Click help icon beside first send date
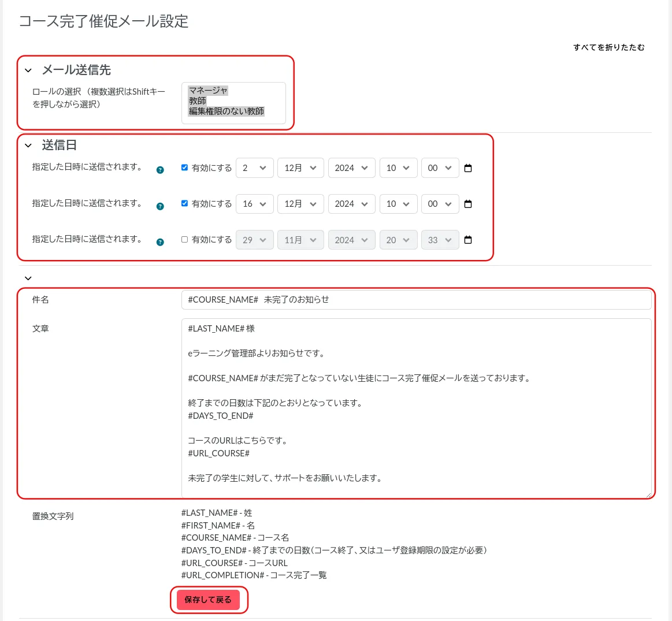Image resolution: width=672 pixels, height=621 pixels. [x=160, y=170]
